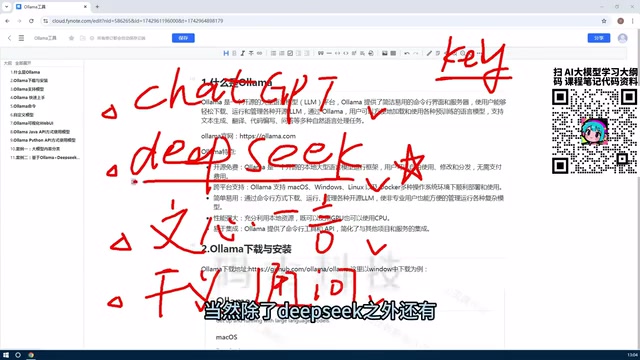Click the taskbar clock

633,355
